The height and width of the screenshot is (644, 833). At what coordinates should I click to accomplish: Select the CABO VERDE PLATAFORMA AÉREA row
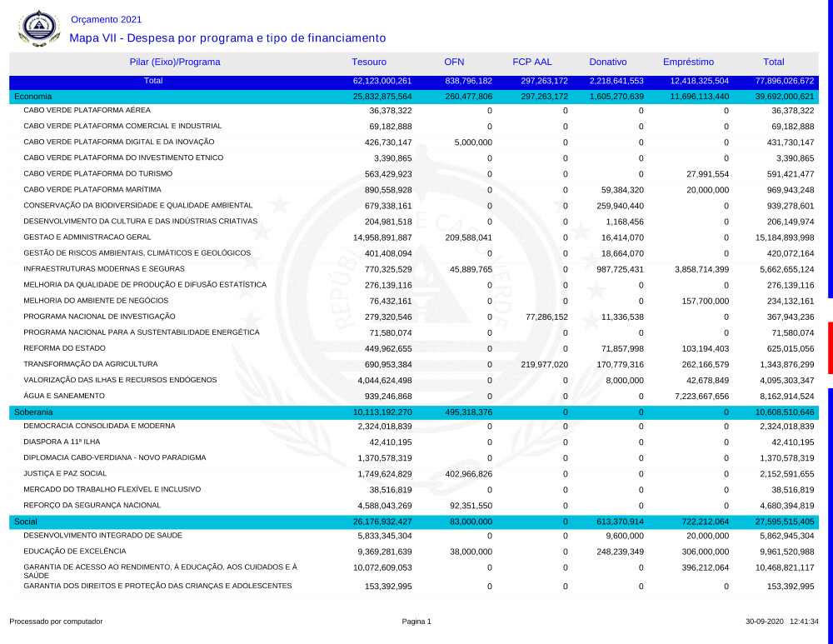tap(87, 110)
